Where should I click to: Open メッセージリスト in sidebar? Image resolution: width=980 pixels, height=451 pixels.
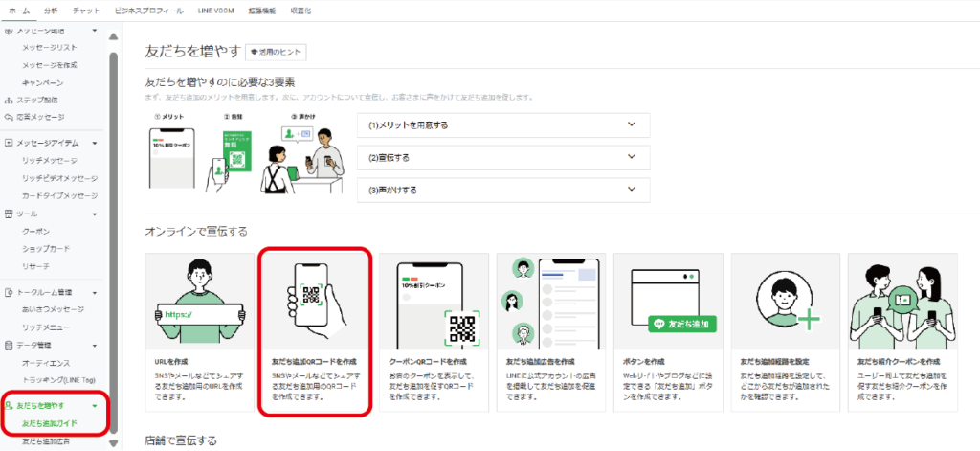click(x=50, y=48)
